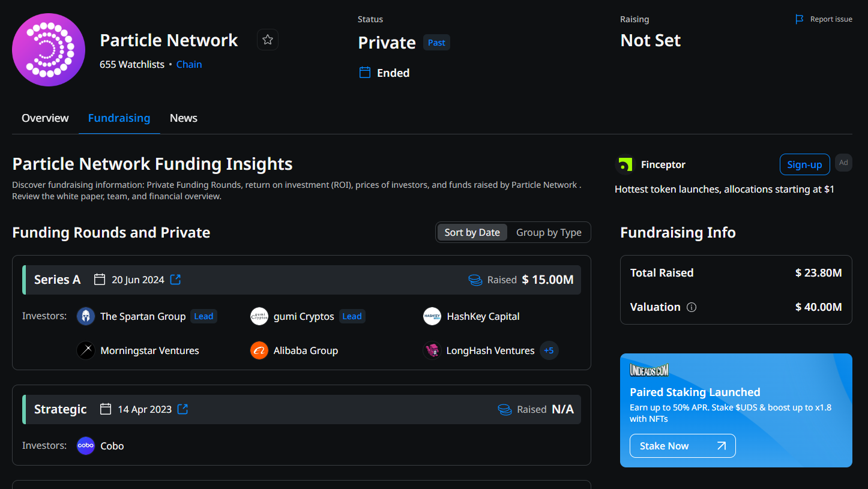Open Cobo investor link
The image size is (868, 489).
click(x=112, y=446)
